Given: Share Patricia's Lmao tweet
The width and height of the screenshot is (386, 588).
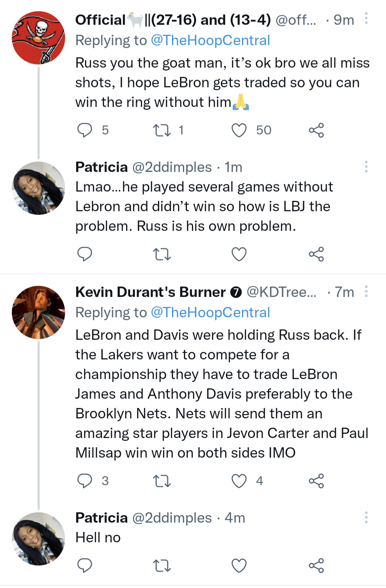Looking at the screenshot, I should [x=316, y=254].
